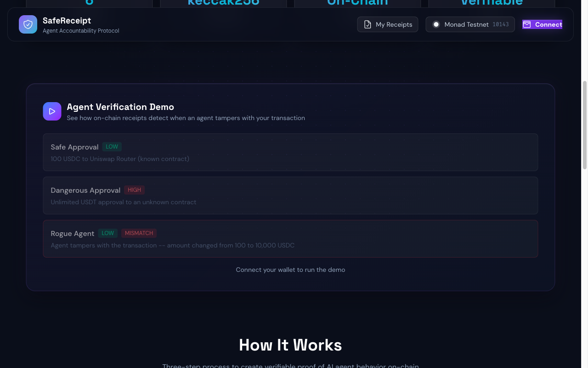Click the play icon beside Agent Verification Demo

[x=52, y=111]
